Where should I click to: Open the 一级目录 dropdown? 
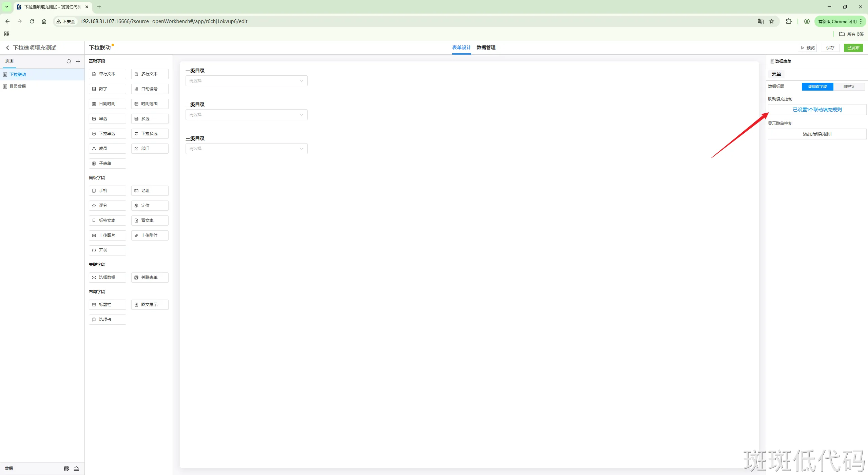tap(246, 81)
